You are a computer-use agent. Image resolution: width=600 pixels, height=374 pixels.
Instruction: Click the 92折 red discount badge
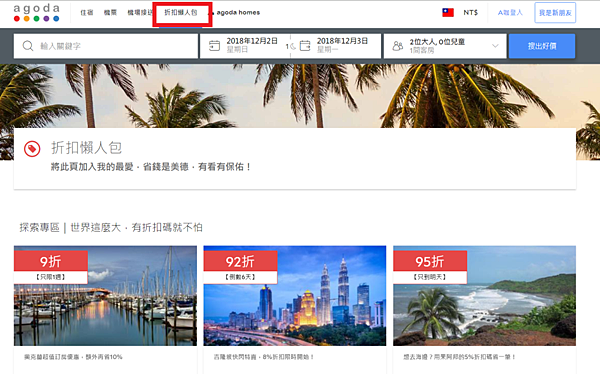tap(240, 261)
